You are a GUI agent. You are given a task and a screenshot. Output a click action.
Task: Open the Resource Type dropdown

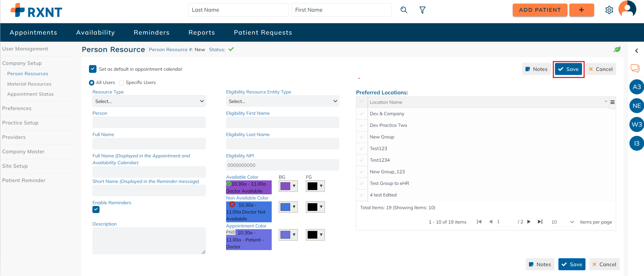(x=149, y=101)
